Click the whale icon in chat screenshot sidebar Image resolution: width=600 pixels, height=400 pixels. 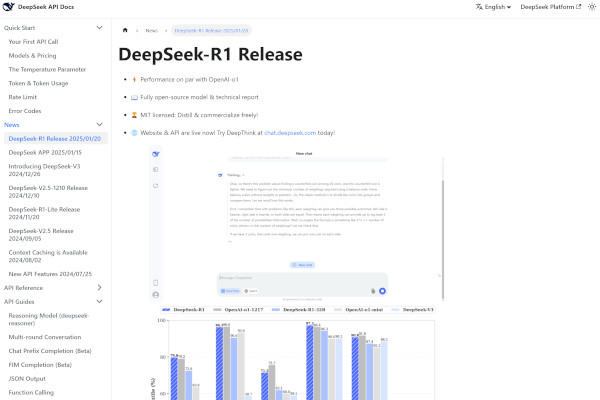point(155,155)
